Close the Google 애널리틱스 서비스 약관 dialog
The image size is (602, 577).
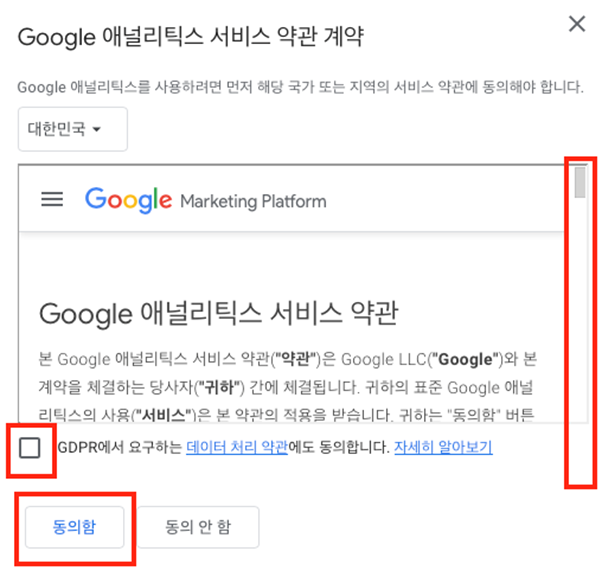(577, 24)
